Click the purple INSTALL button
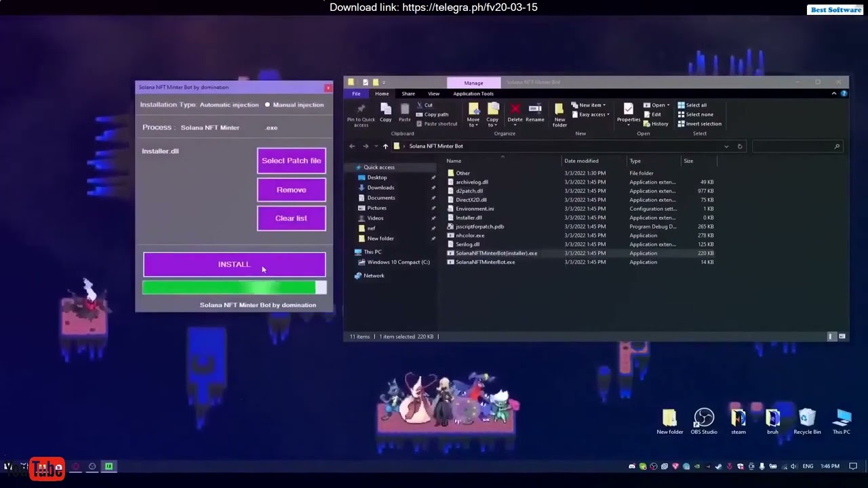Screen dimensions: 868x488 click(x=234, y=264)
